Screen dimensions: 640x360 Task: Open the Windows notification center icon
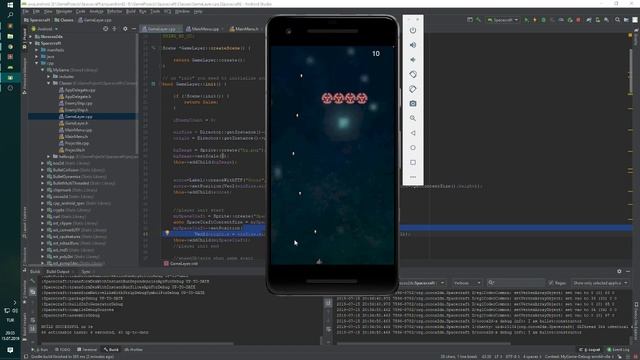(x=10, y=350)
